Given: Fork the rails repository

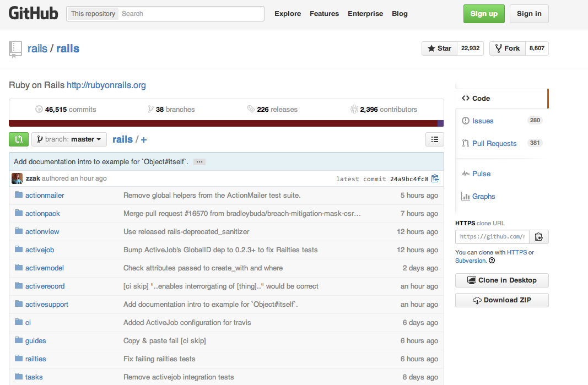Looking at the screenshot, I should pos(506,48).
